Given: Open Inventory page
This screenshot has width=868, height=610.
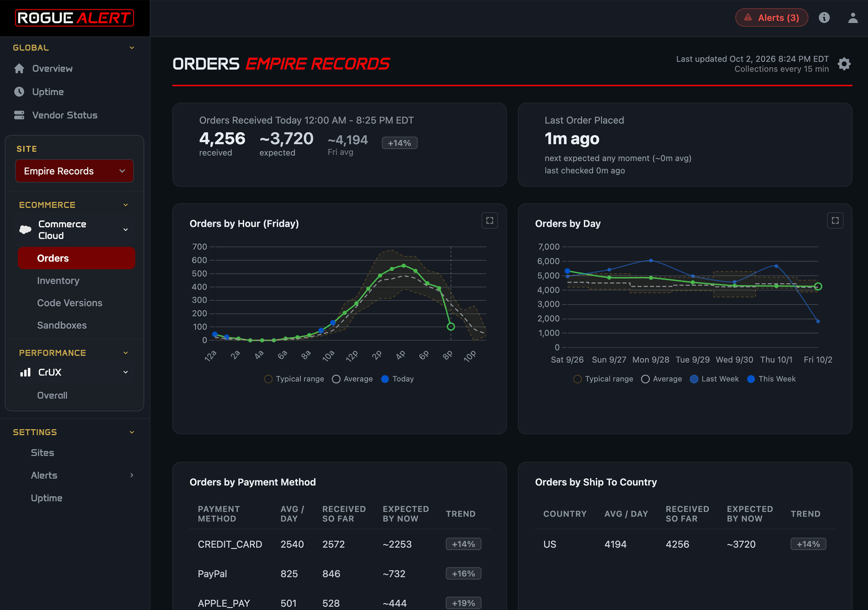Looking at the screenshot, I should (58, 280).
